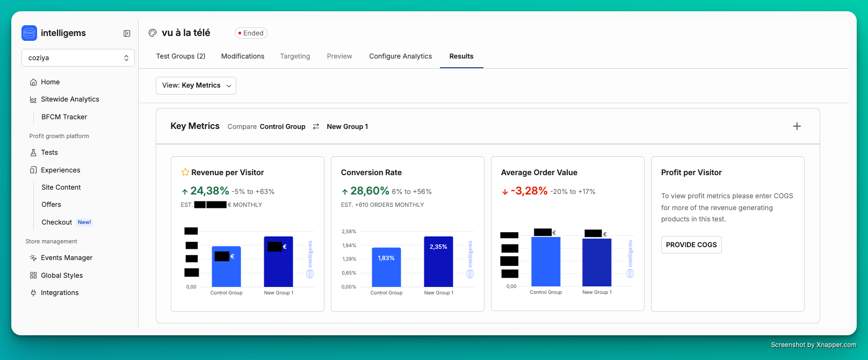
Task: Expand the View: Key Metrics dropdown
Action: pyautogui.click(x=196, y=85)
